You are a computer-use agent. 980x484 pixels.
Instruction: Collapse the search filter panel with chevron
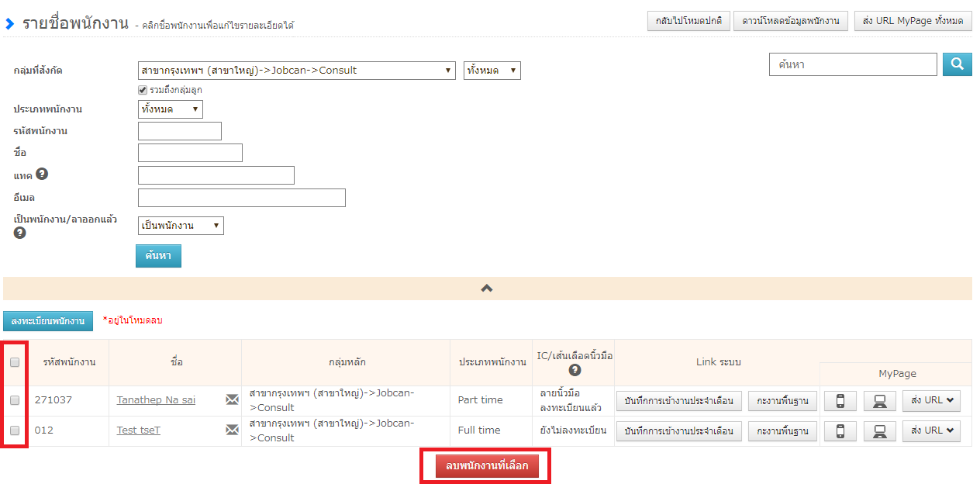coord(487,288)
